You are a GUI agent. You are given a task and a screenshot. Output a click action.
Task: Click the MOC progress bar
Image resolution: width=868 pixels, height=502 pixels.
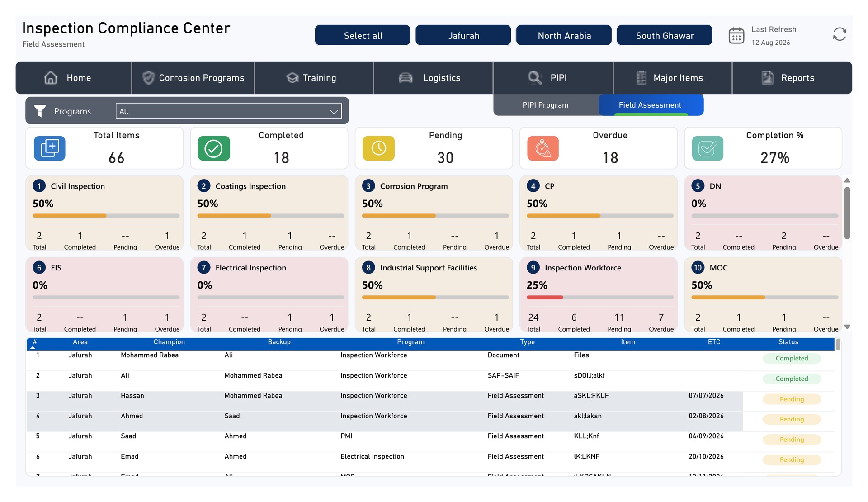765,298
